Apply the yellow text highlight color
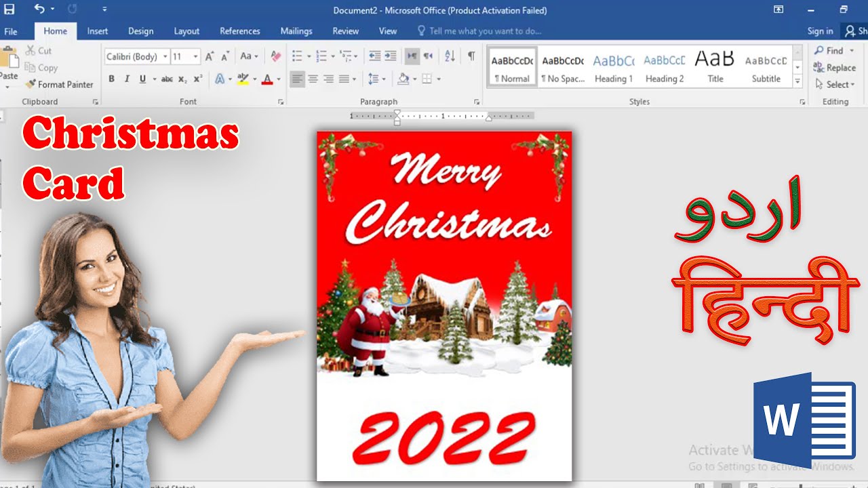The image size is (868, 488). [x=243, y=79]
